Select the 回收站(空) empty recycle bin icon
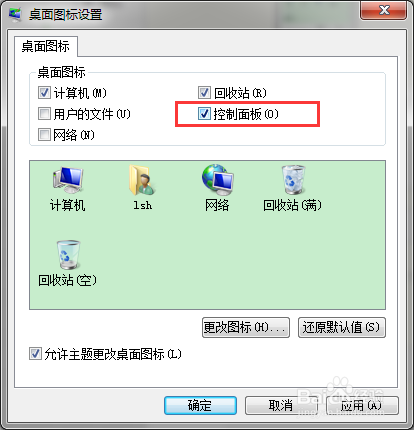The width and height of the screenshot is (414, 430). tap(68, 254)
